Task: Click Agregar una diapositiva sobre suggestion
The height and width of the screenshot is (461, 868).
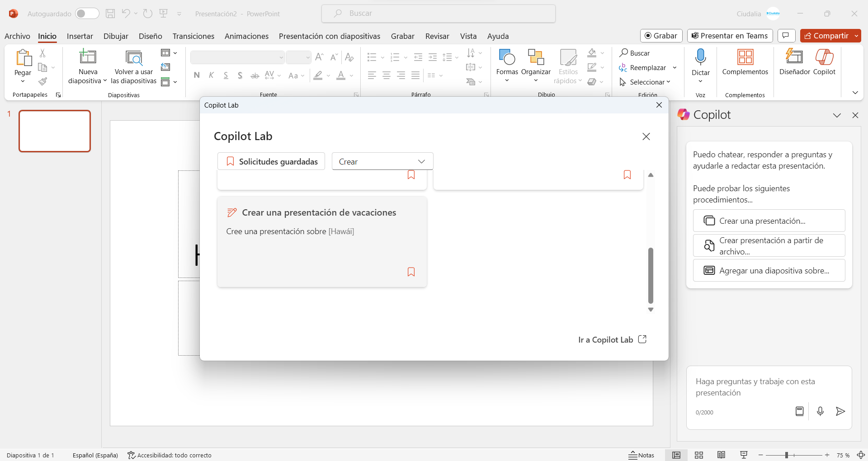Action: [769, 271]
